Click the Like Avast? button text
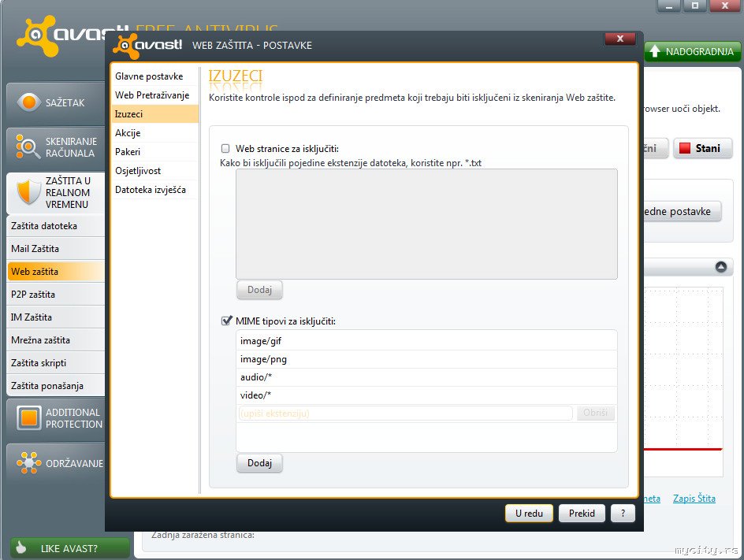 pyautogui.click(x=69, y=549)
